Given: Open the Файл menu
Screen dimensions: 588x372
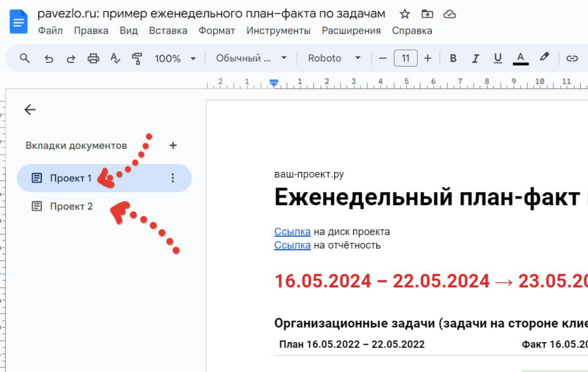Looking at the screenshot, I should click(50, 30).
